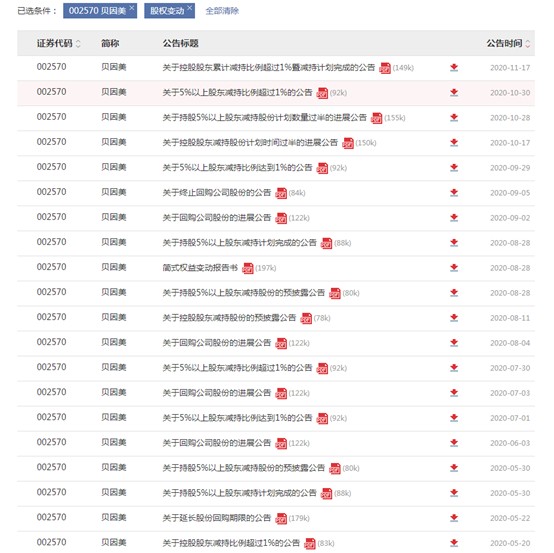Open 关于控股股东减持股份计划时间过半的进展公告
This screenshot has width=554, height=553.
tap(250, 143)
